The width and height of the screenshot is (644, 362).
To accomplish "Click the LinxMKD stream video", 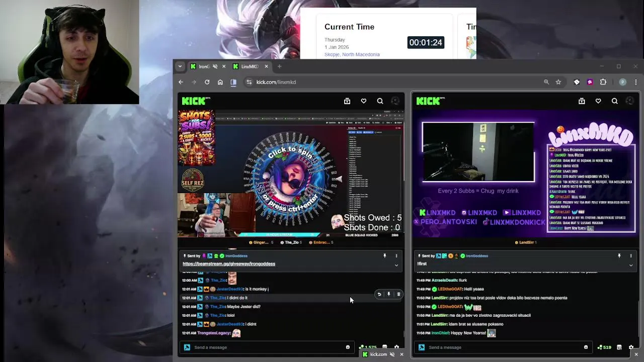I will click(x=525, y=173).
